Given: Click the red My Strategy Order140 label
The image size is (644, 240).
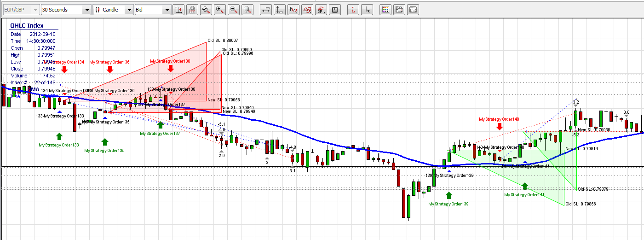Looking at the screenshot, I should pos(499,119).
